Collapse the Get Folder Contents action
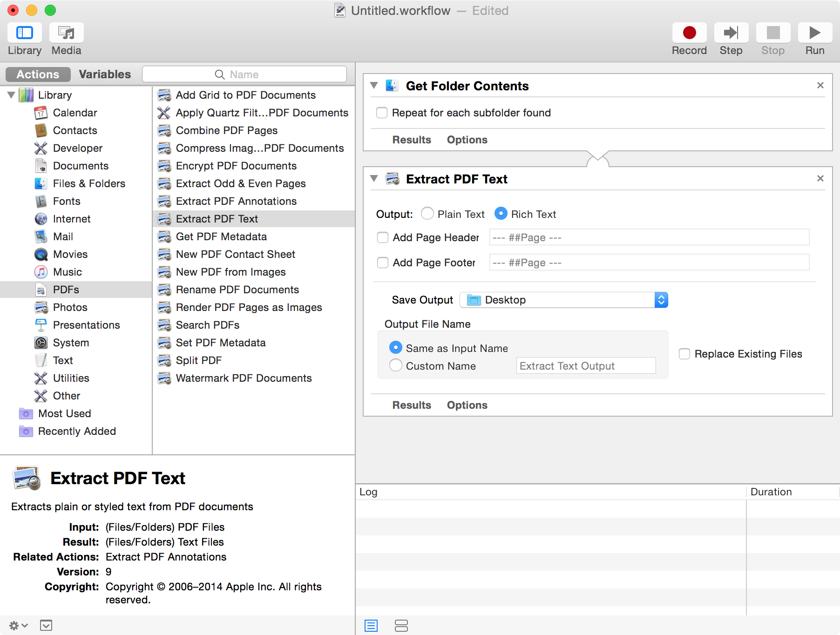 (x=373, y=86)
